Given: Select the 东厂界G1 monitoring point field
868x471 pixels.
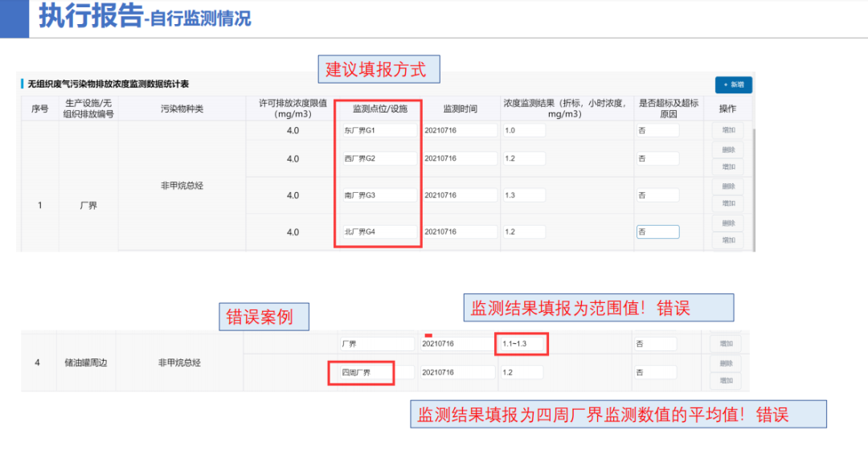Looking at the screenshot, I should (379, 130).
